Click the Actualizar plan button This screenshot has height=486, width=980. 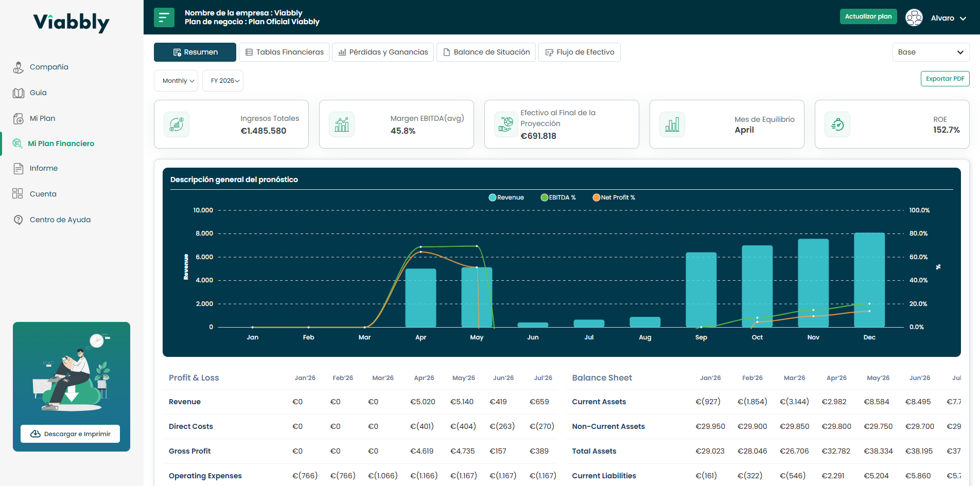click(868, 16)
